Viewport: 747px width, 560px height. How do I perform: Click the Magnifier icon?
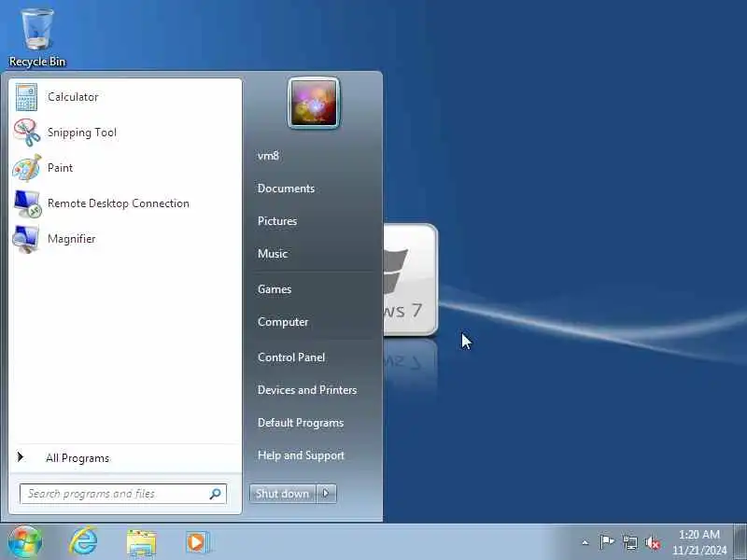(x=26, y=239)
